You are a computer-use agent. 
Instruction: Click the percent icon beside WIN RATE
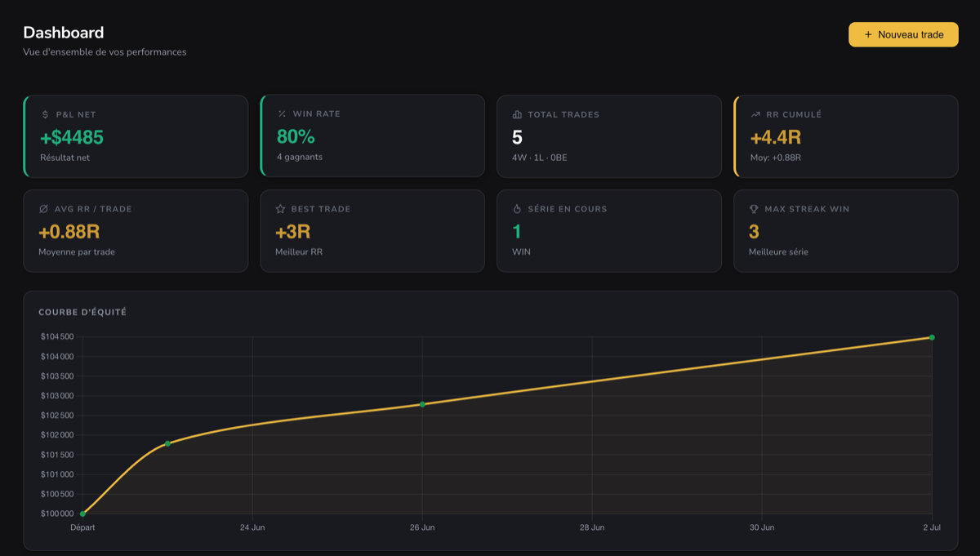282,113
